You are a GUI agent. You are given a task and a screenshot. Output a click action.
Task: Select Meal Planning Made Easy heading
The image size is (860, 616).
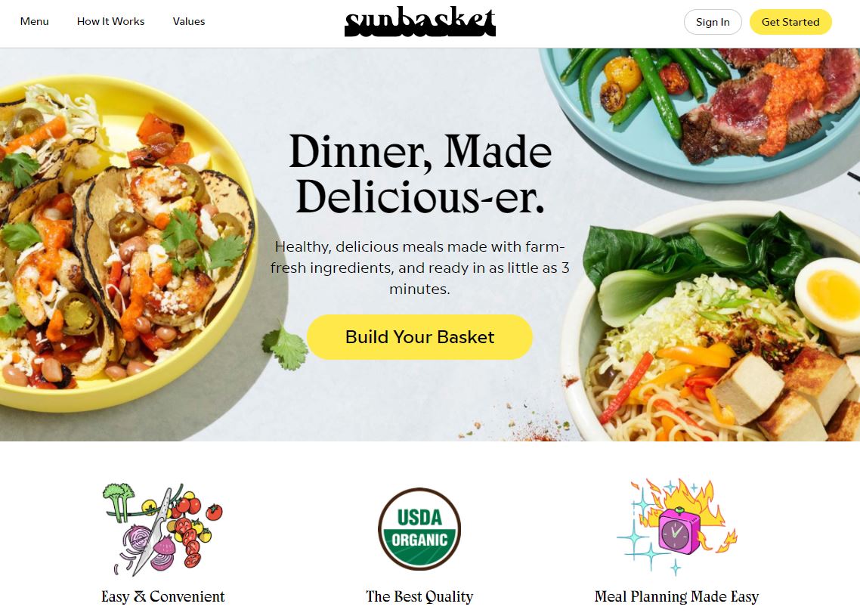coord(677,596)
